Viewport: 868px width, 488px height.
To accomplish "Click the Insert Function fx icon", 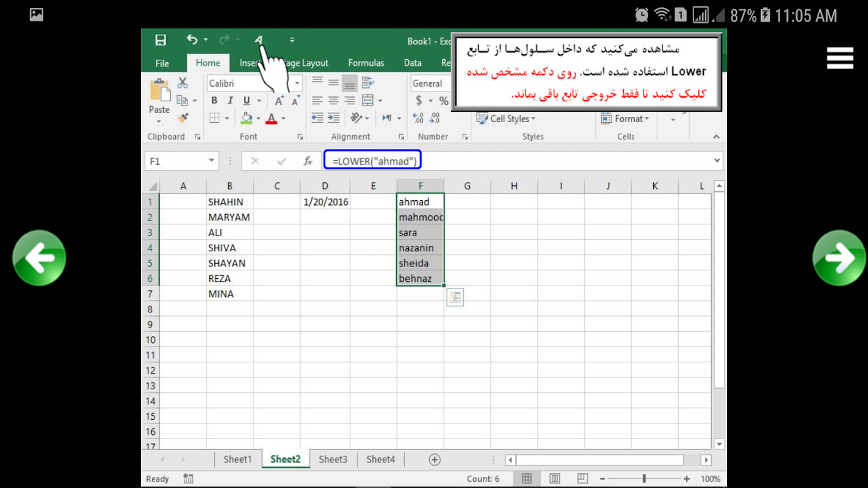I will 308,161.
